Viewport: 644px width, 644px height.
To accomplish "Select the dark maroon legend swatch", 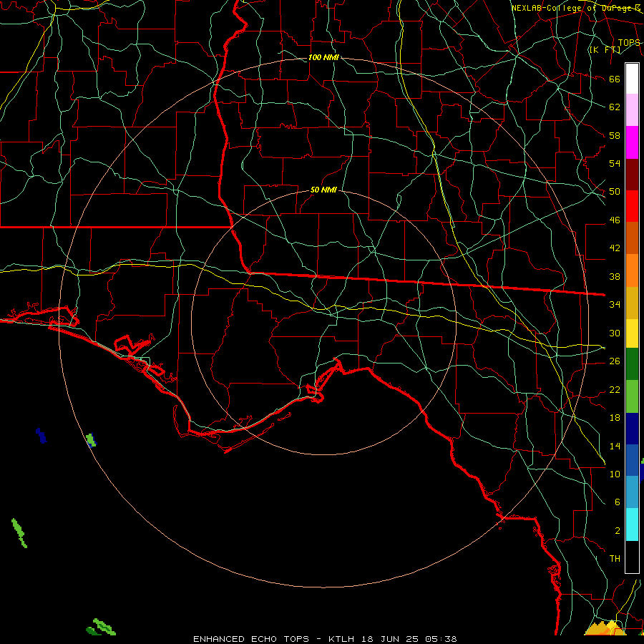I will pyautogui.click(x=632, y=174).
